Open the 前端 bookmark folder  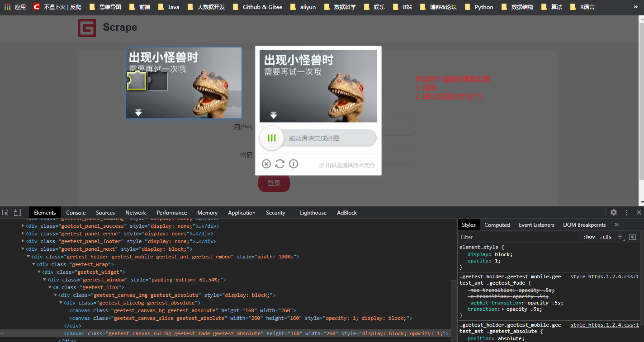pos(140,7)
